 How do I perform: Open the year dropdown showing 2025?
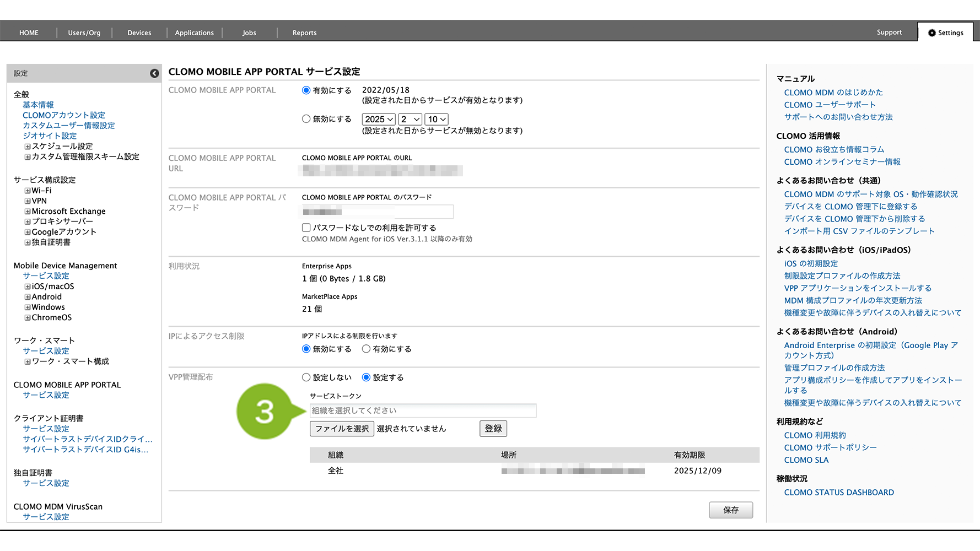(379, 120)
